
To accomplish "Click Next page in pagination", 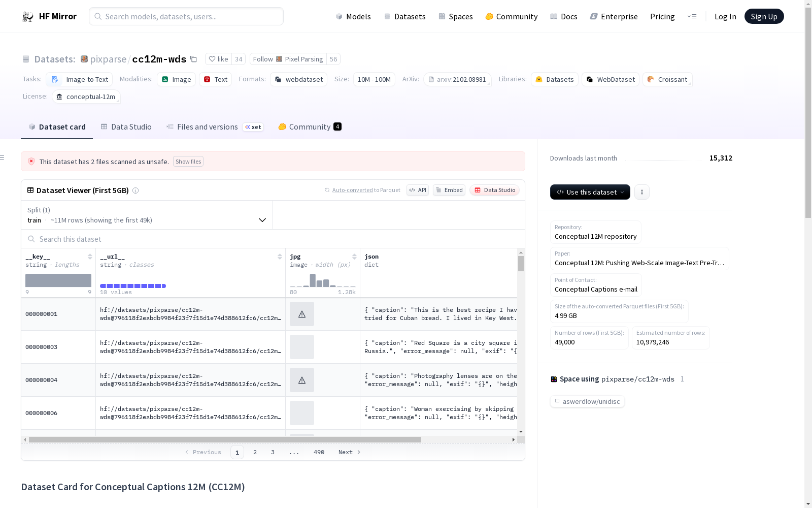I will [349, 452].
